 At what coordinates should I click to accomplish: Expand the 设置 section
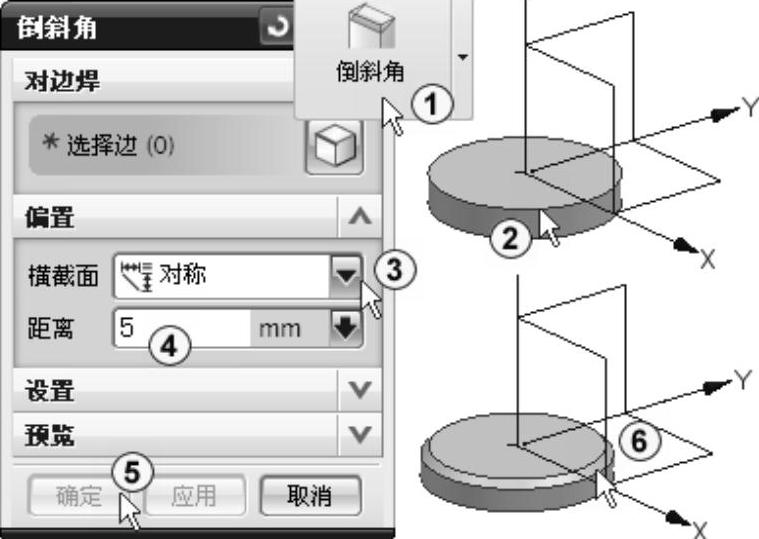tap(360, 389)
